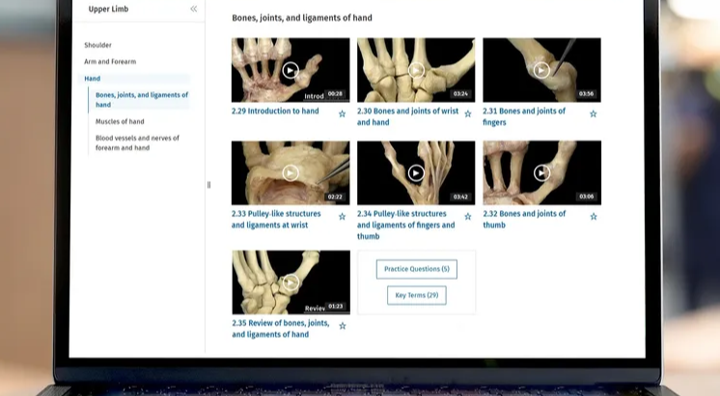Image resolution: width=720 pixels, height=396 pixels.
Task: Open the 2.32 Bones and joints of thumb link
Action: [524, 219]
